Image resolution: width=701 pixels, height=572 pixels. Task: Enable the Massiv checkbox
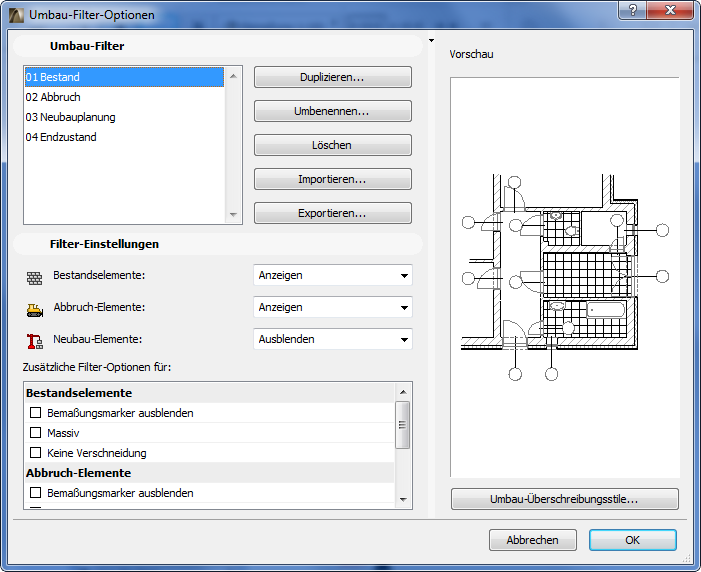[35, 432]
